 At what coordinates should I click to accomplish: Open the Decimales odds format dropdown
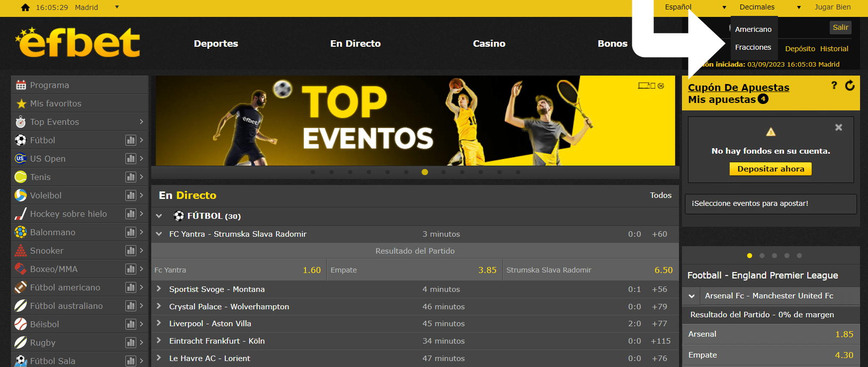tap(770, 7)
